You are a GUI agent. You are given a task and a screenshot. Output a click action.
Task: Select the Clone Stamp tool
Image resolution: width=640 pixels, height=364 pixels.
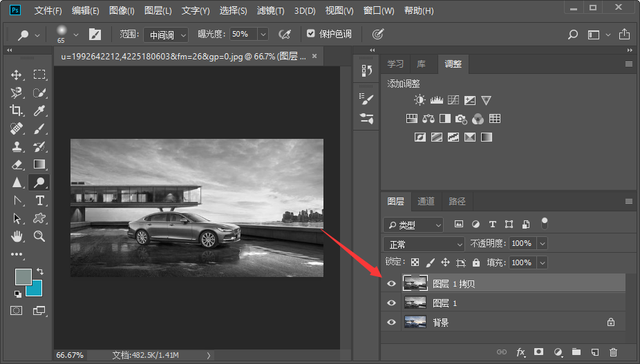17,146
